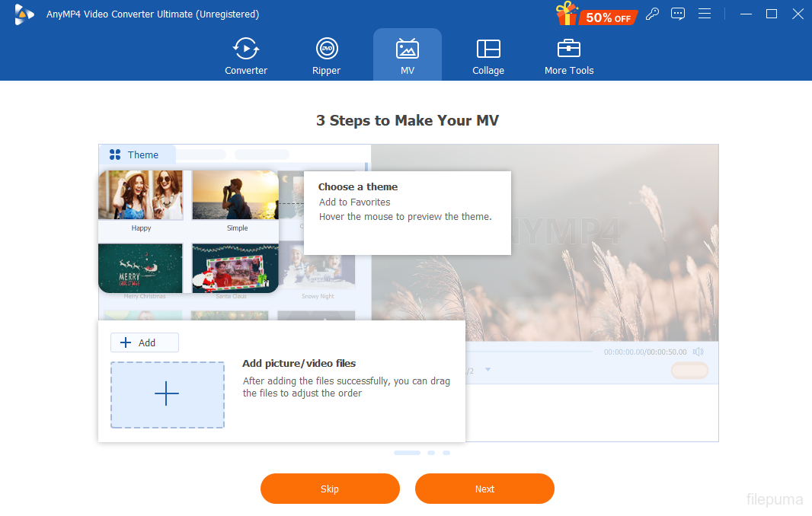Jump to the third tutorial step dot
Image resolution: width=812 pixels, height=516 pixels.
[x=446, y=453]
